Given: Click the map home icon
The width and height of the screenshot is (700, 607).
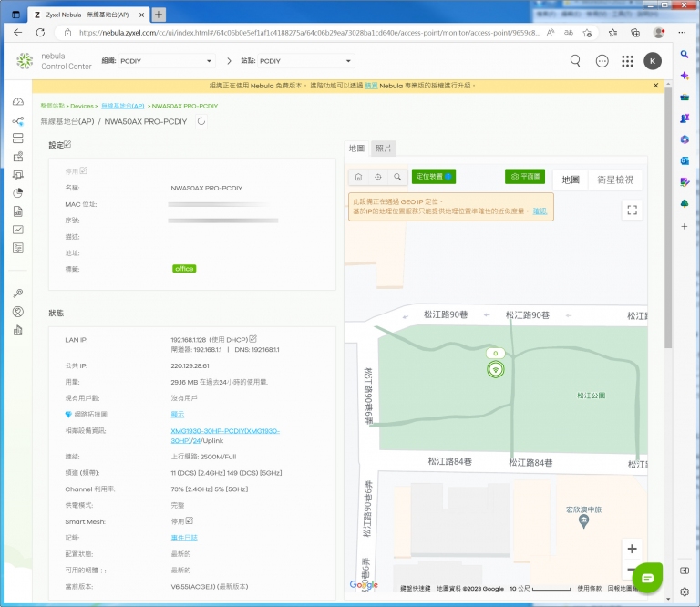Looking at the screenshot, I should click(358, 177).
